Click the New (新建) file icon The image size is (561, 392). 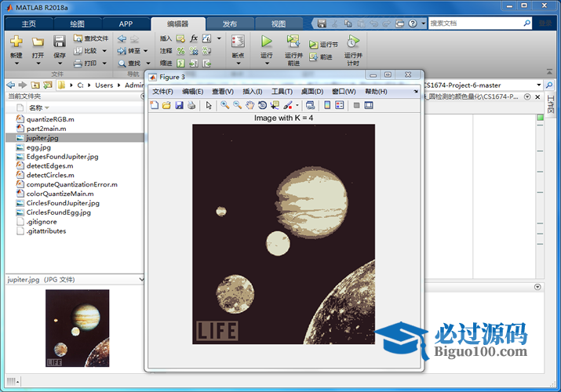[16, 42]
